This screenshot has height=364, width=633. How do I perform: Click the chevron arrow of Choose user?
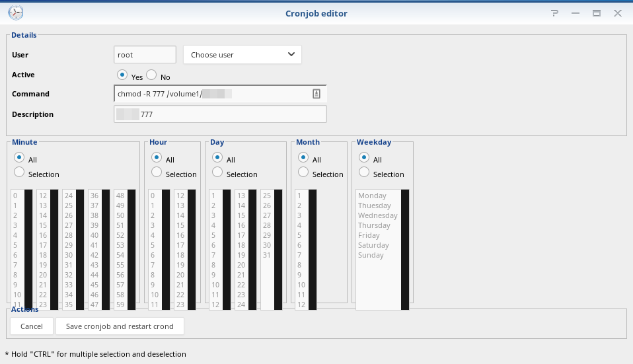click(291, 54)
